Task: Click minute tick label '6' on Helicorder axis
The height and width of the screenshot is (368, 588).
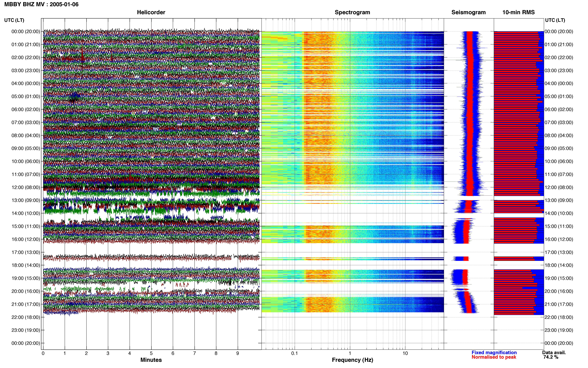Action: pos(173,353)
